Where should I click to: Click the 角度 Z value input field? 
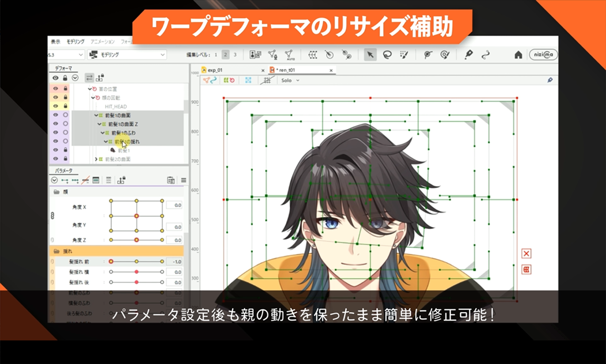(x=174, y=240)
